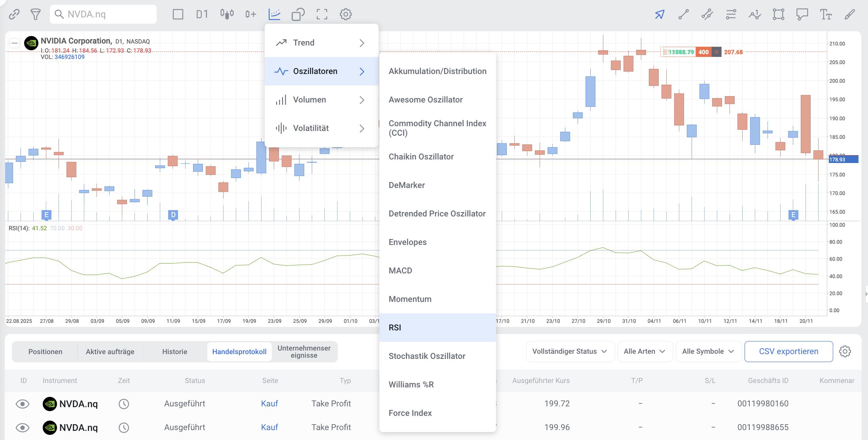
Task: Expand the Alle Arten dropdown
Action: coord(644,351)
